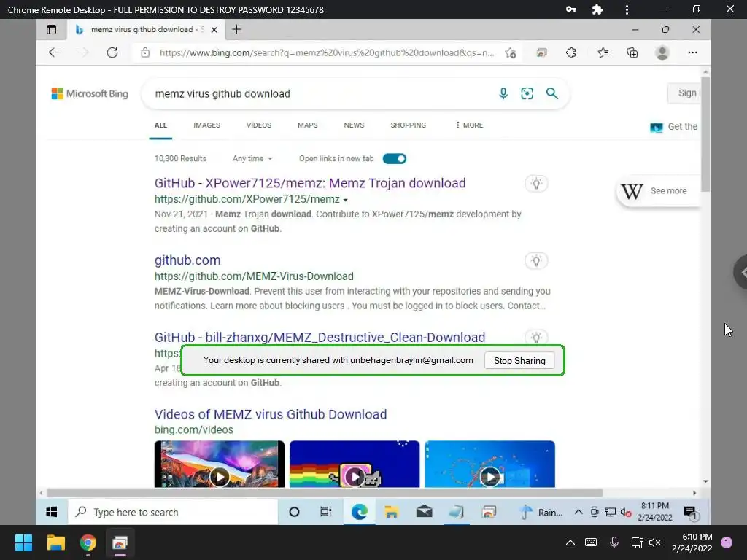Click the Microsoft Bing logo
This screenshot has width=747, height=560.
tap(90, 93)
